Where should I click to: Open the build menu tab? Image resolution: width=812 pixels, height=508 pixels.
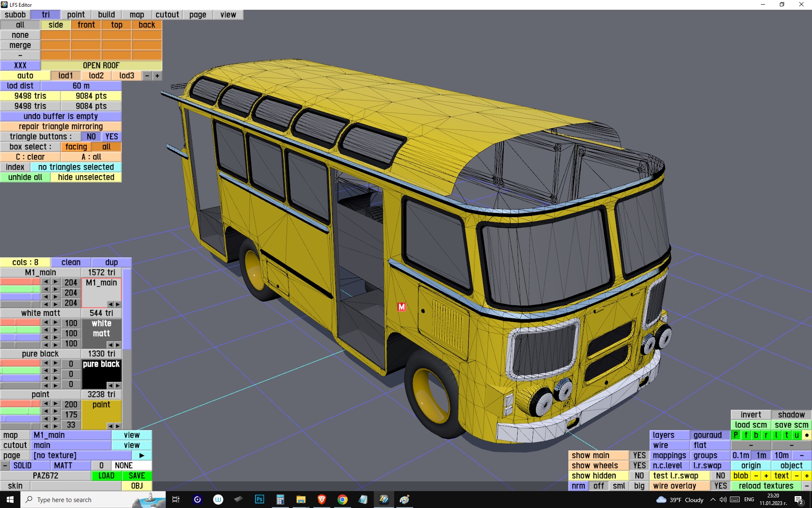[106, 14]
